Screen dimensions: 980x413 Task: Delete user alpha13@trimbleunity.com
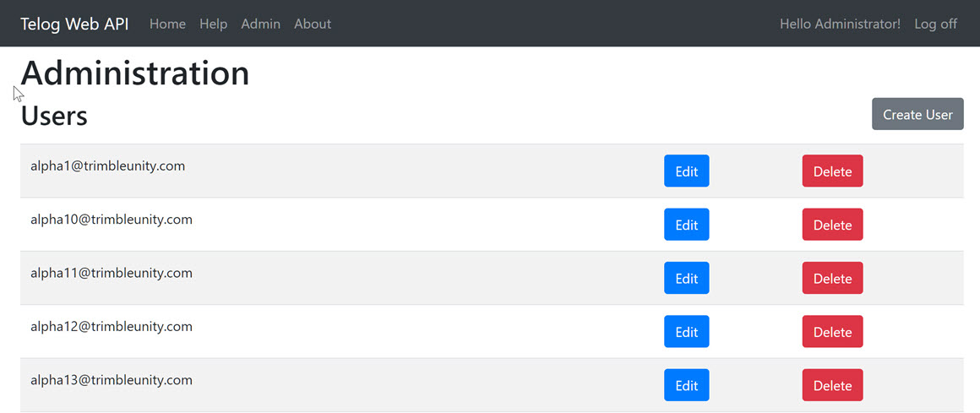pyautogui.click(x=832, y=385)
